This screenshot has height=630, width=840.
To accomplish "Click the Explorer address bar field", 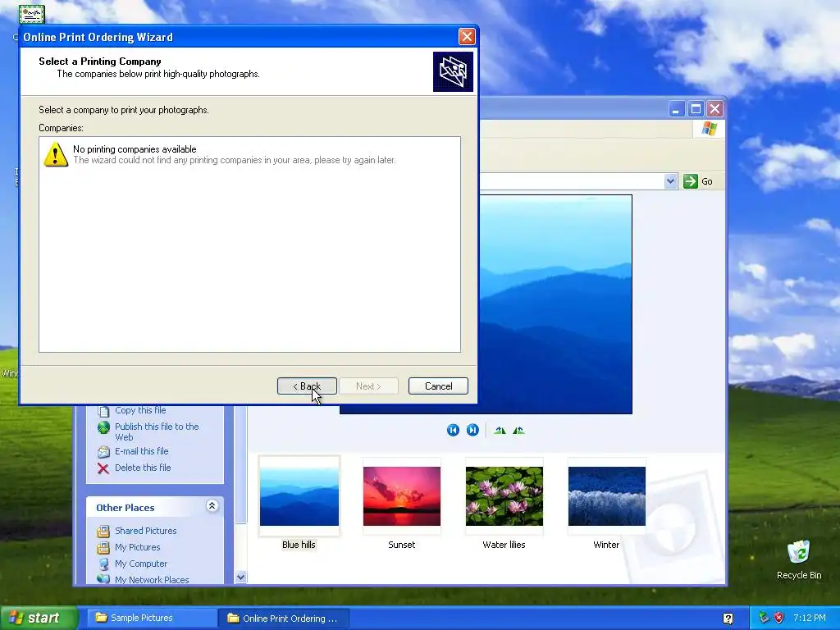I will pyautogui.click(x=571, y=181).
